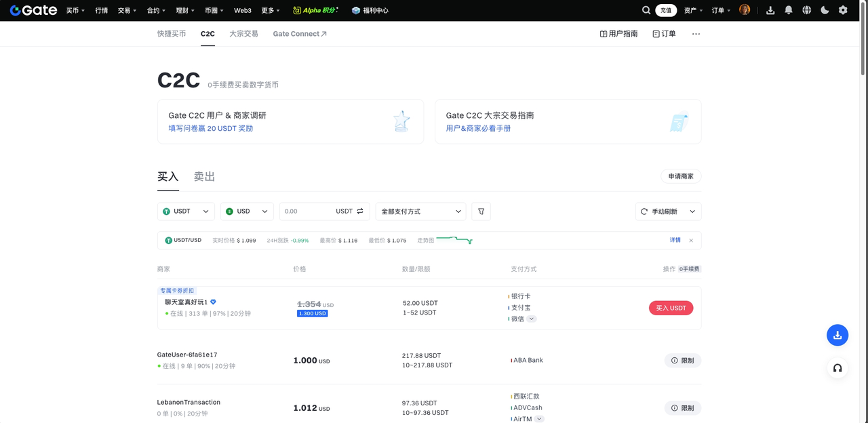Image resolution: width=868 pixels, height=423 pixels.
Task: Open the download app icon in header
Action: (x=770, y=10)
